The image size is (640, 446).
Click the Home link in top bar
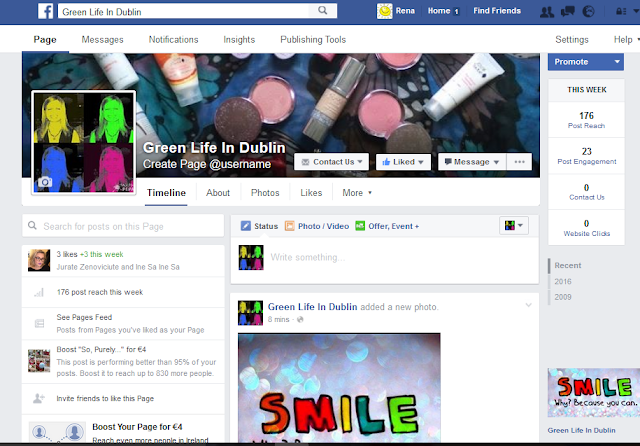point(439,11)
